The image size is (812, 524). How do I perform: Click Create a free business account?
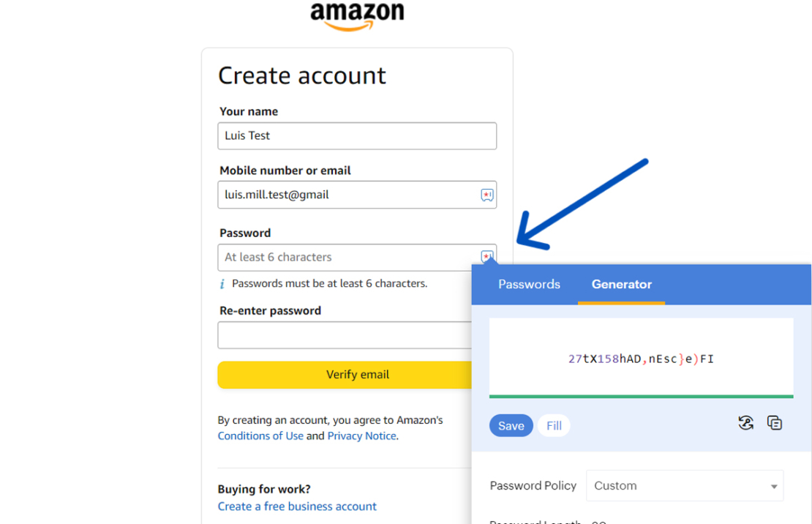297,506
